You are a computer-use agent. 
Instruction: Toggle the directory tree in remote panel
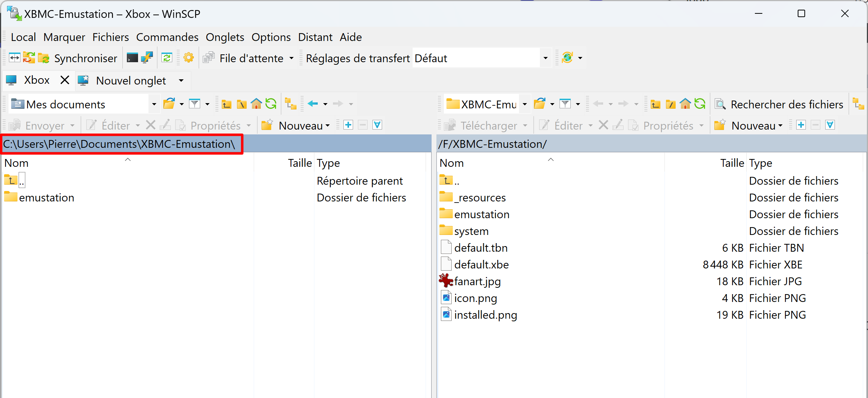click(859, 104)
